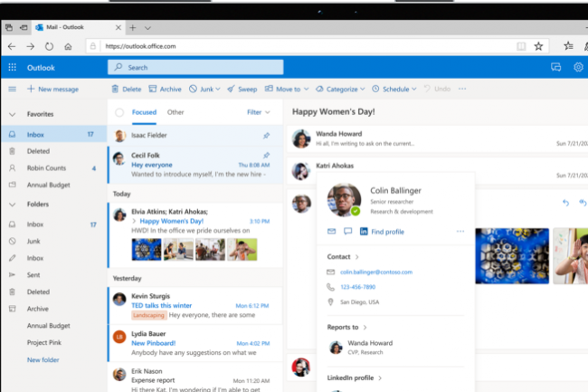Viewport: 588px width, 392px height.
Task: Click Sweep in the toolbar
Action: pos(242,89)
